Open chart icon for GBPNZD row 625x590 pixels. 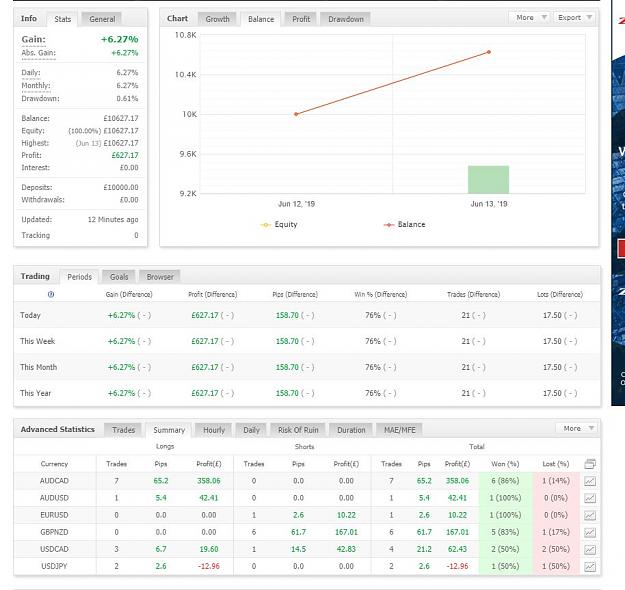590,533
